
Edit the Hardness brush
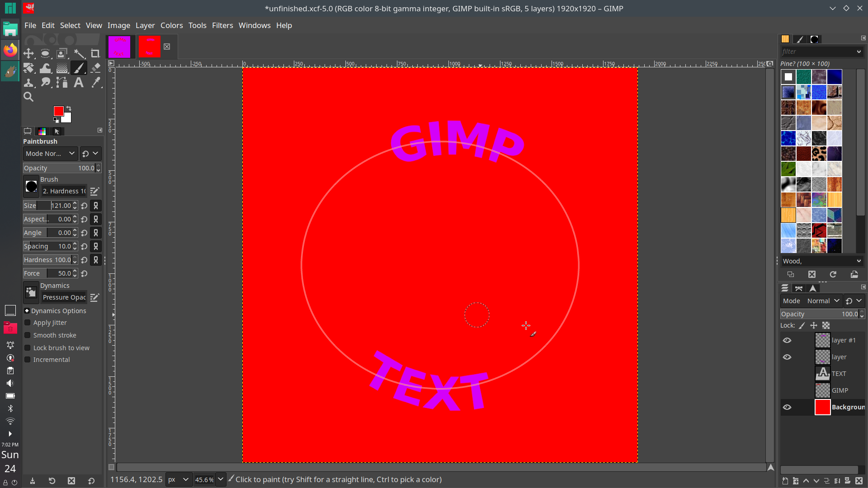(x=94, y=192)
